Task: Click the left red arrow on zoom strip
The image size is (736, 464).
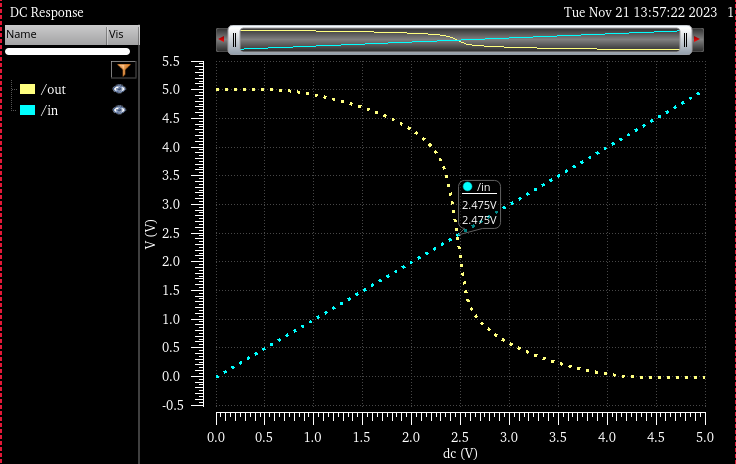Action: click(221, 40)
